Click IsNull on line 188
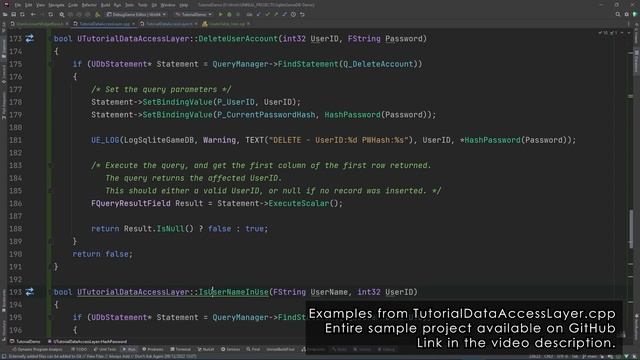Screen dimensions: 640x360 tap(170, 229)
